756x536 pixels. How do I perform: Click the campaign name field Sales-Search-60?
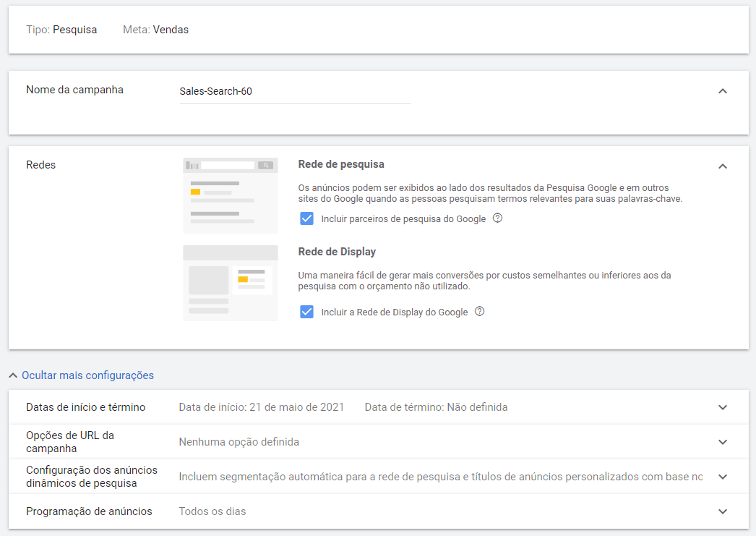point(295,91)
